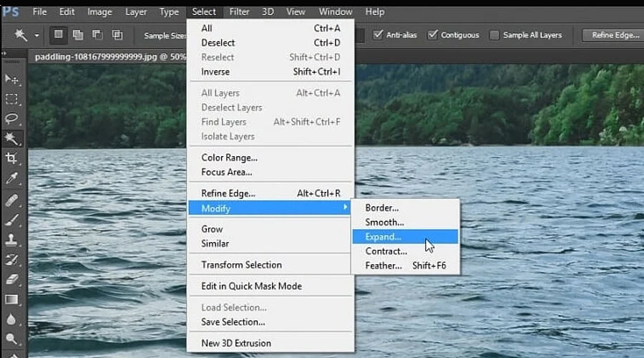
Task: Open the Layer menu
Action: click(135, 12)
